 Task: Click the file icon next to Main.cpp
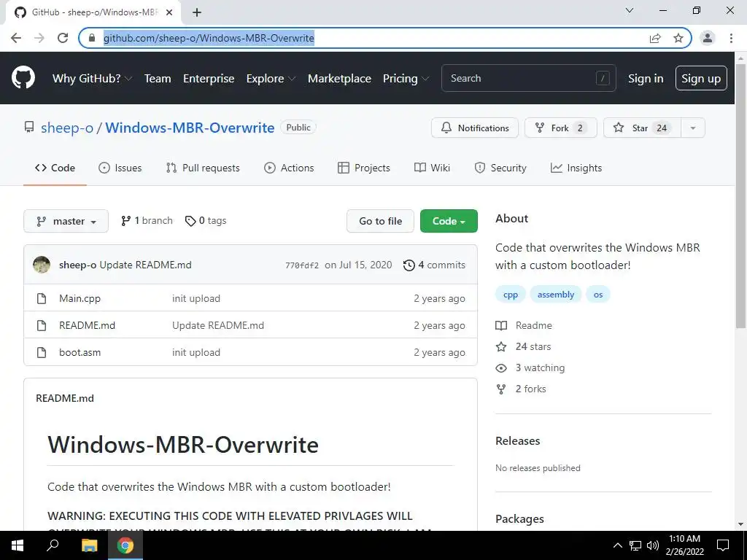(42, 298)
